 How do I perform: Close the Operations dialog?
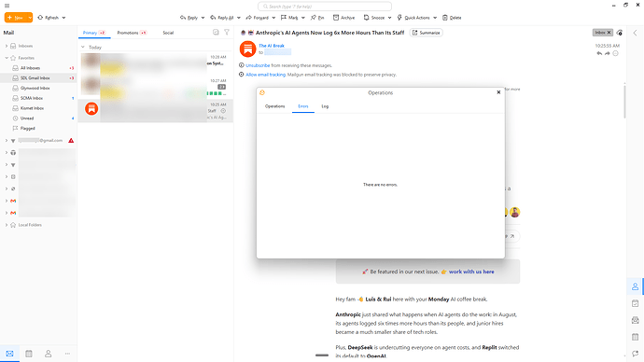tap(498, 92)
